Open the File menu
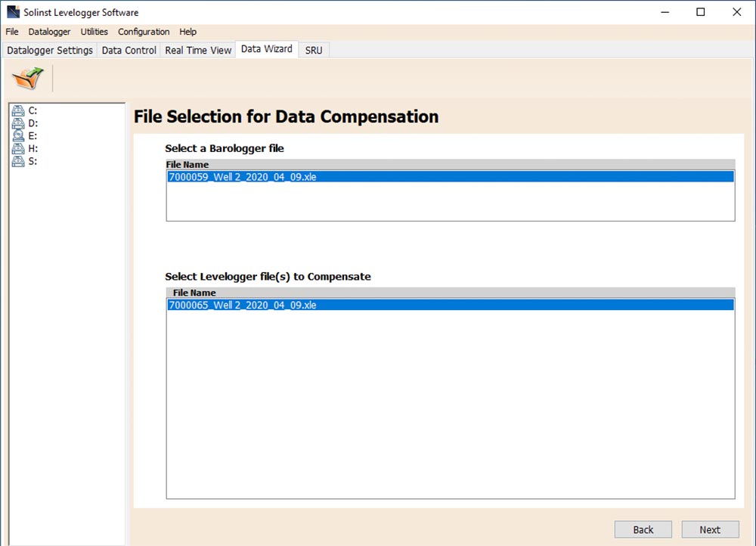Viewport: 756px width, 546px height. tap(11, 32)
